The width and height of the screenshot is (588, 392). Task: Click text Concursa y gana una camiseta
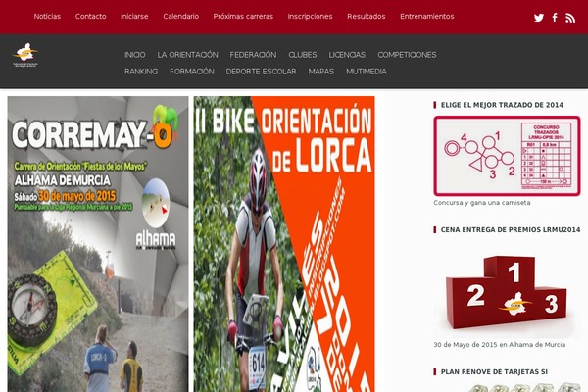tap(482, 203)
